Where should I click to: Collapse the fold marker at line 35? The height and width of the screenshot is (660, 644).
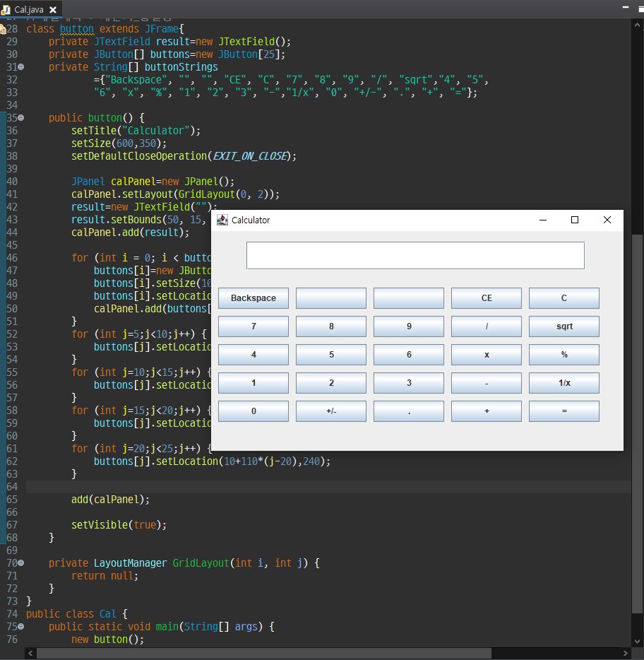21,118
